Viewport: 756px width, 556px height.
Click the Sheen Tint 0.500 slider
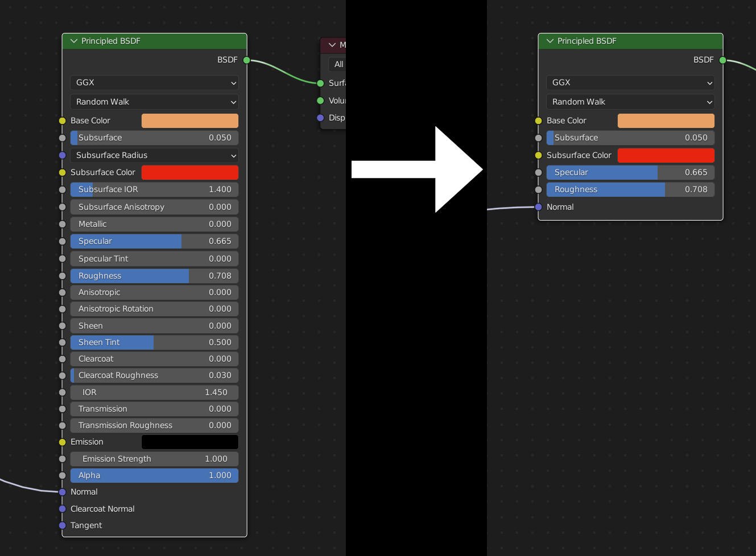[x=155, y=342]
